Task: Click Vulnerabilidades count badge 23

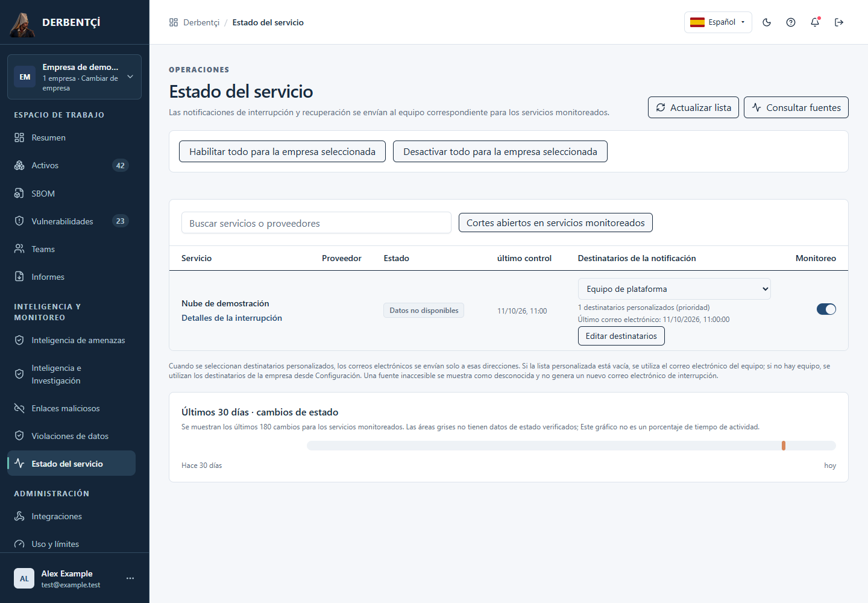Action: point(121,221)
